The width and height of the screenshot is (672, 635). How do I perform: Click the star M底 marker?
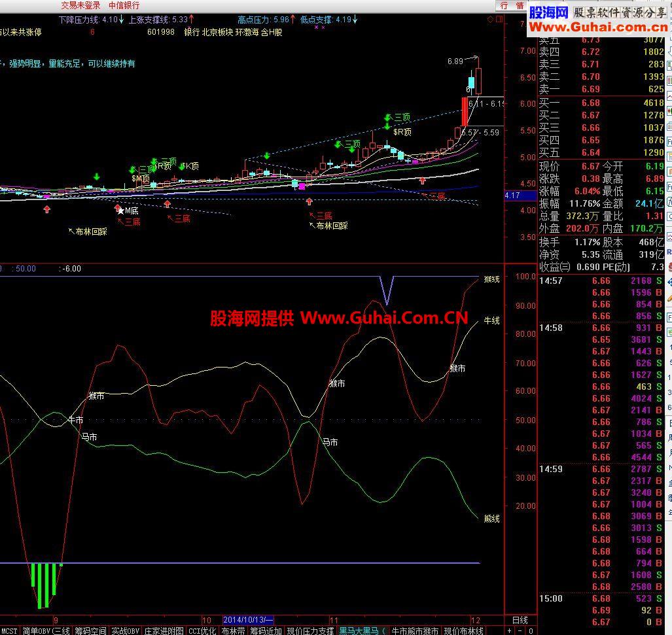128,211
